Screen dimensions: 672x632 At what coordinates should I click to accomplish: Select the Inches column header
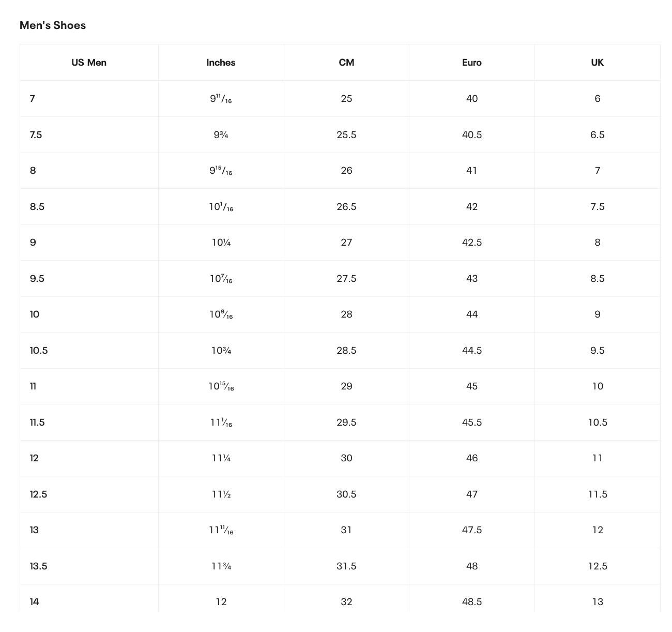(x=221, y=63)
